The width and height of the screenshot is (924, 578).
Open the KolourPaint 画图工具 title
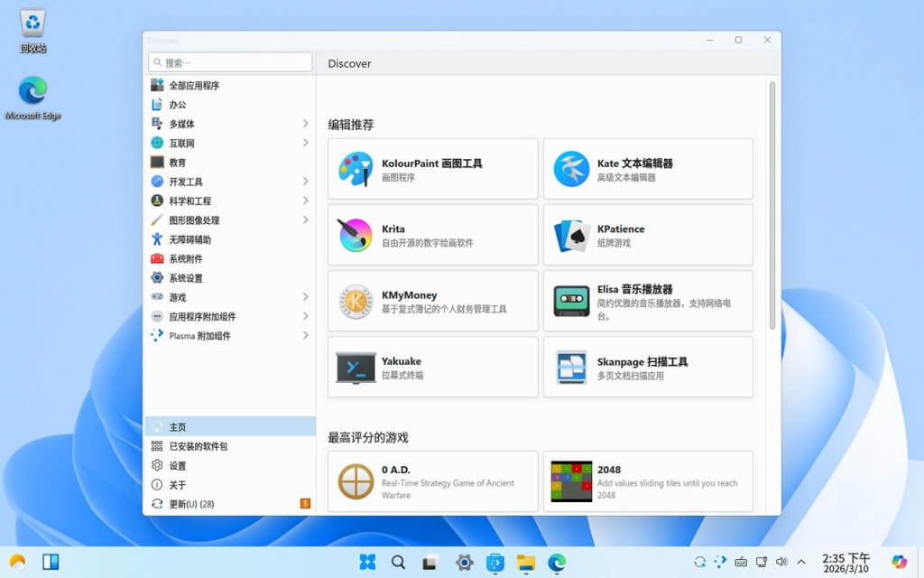point(432,163)
